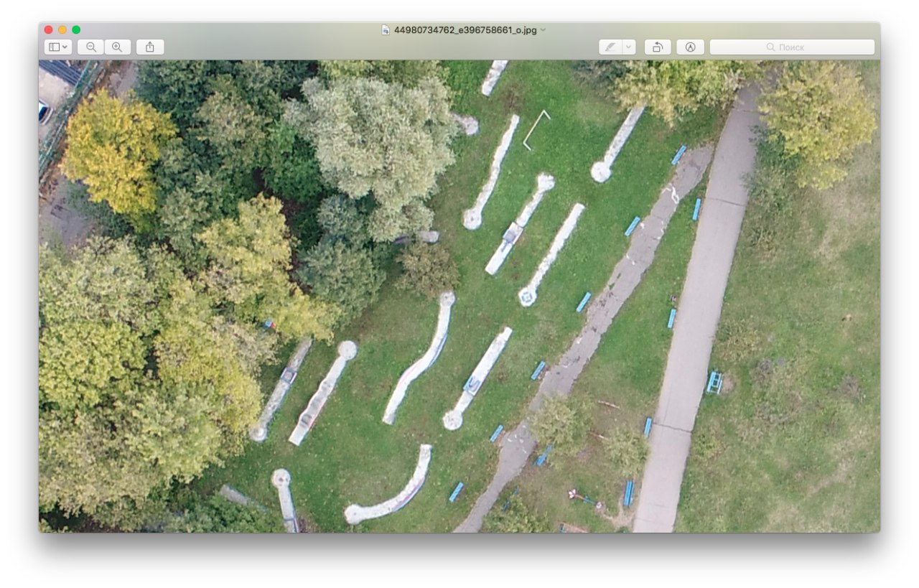The width and height of the screenshot is (919, 588).
Task: Click the JPEG document icon in title bar
Action: [386, 30]
